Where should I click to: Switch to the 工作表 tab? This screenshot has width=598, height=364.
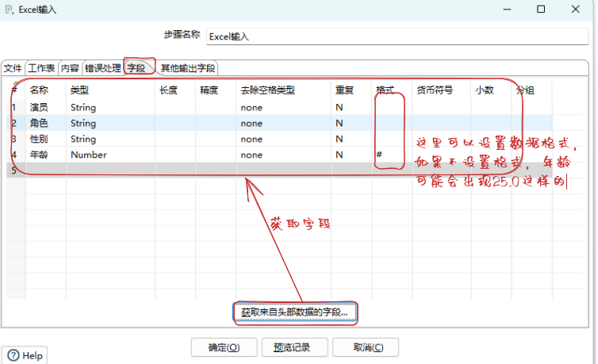pyautogui.click(x=41, y=68)
